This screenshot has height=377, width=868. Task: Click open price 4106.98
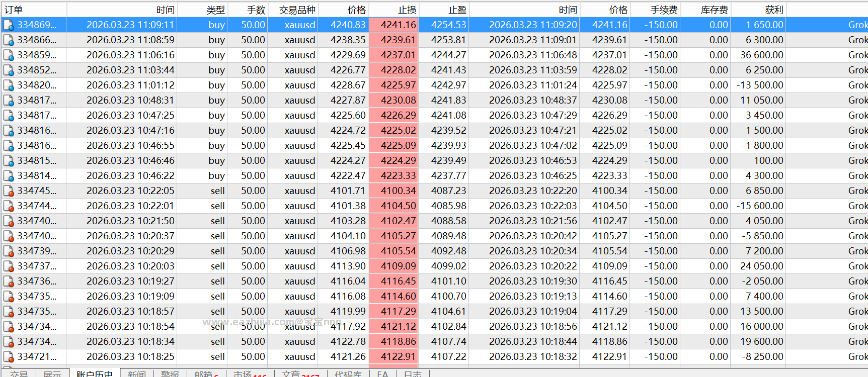click(x=348, y=251)
